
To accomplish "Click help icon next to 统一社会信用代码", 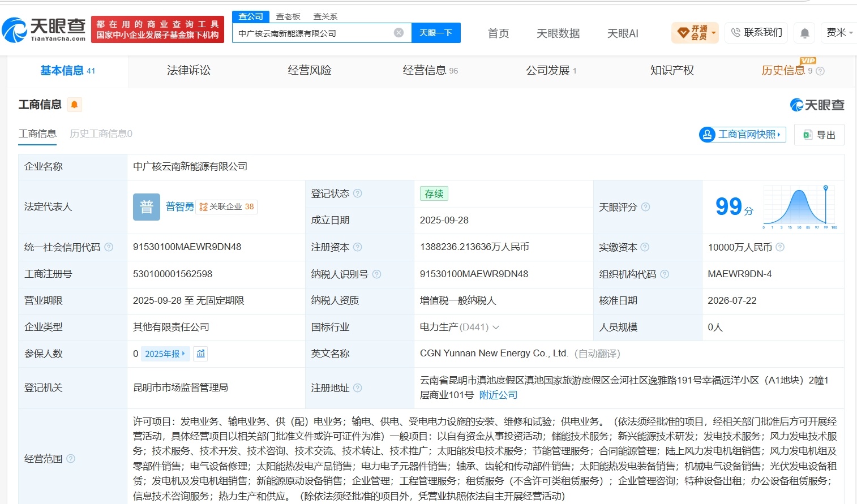I will pos(109,247).
